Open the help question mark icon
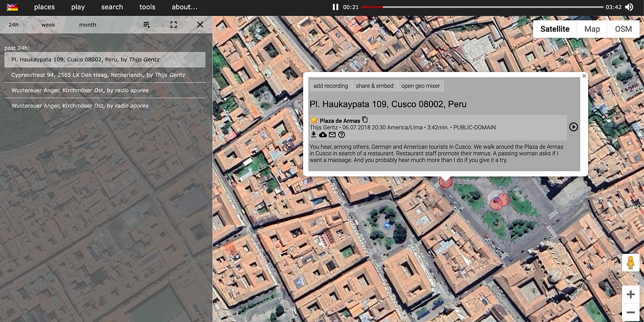Image resolution: width=644 pixels, height=322 pixels. pyautogui.click(x=341, y=134)
